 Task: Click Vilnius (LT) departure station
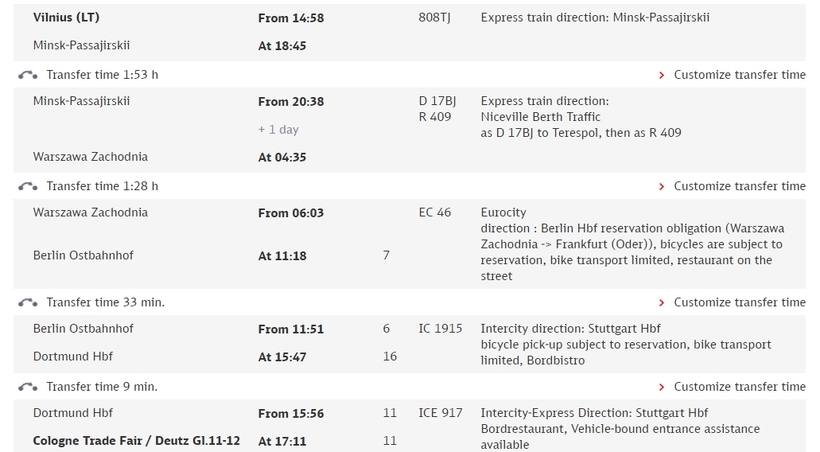66,18
